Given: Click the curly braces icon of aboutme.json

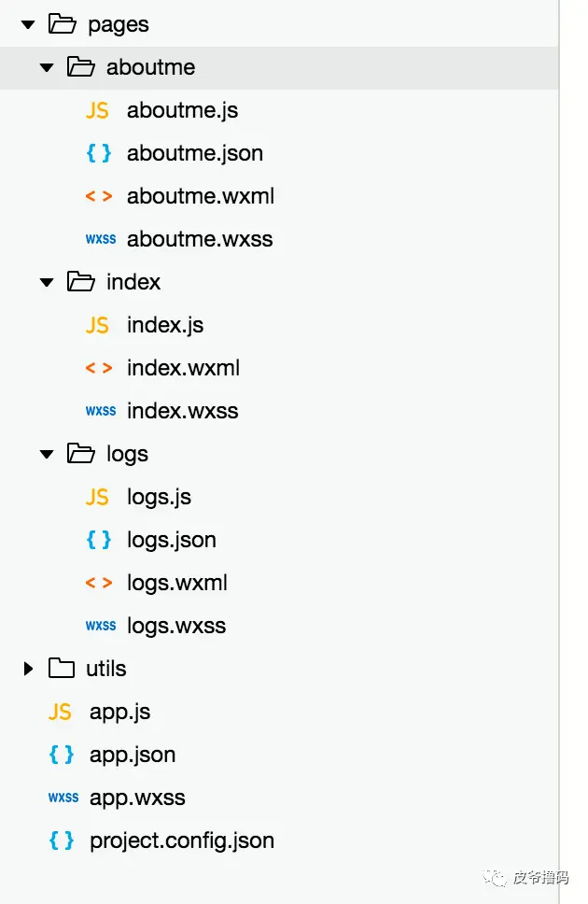Looking at the screenshot, I should point(99,153).
